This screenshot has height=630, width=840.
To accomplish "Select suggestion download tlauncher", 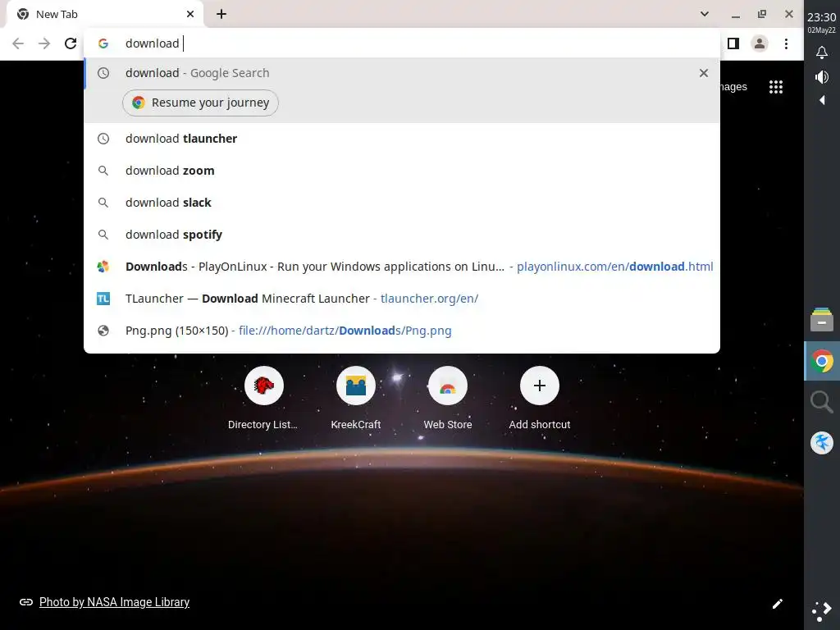I will [402, 139].
